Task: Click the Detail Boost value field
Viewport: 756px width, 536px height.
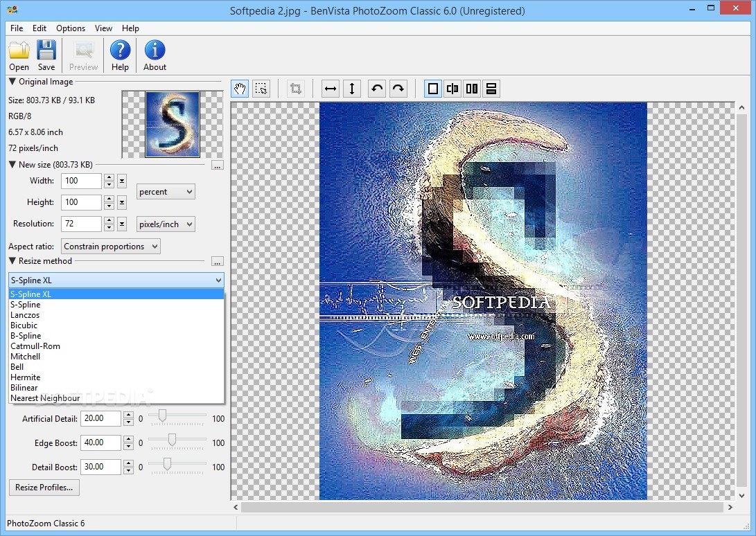Action: pyautogui.click(x=100, y=467)
